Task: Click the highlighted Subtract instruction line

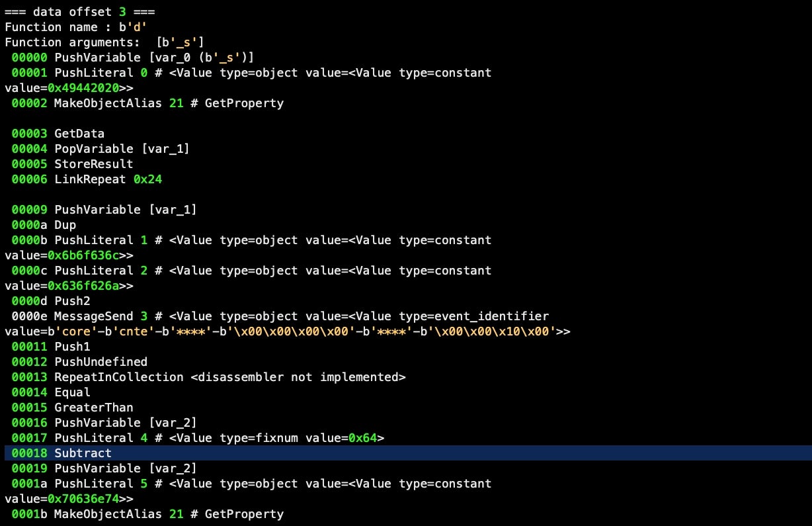Action: tap(83, 453)
